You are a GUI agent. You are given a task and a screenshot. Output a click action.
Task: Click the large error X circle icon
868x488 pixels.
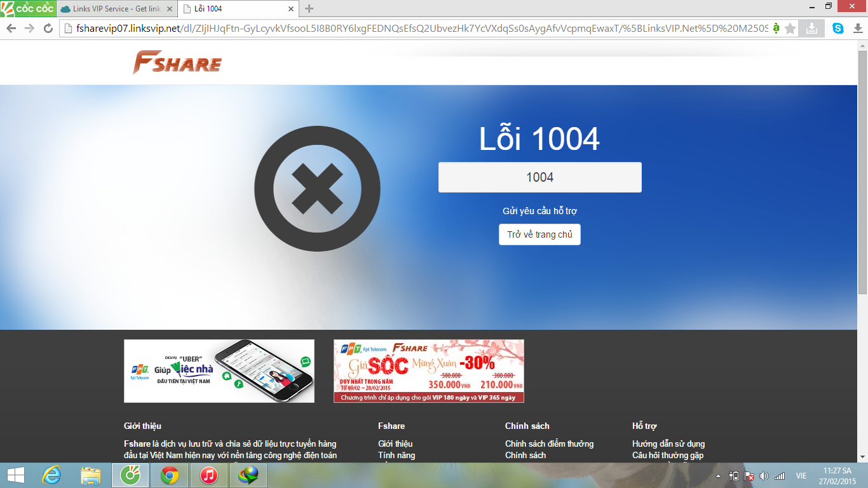[x=317, y=189]
